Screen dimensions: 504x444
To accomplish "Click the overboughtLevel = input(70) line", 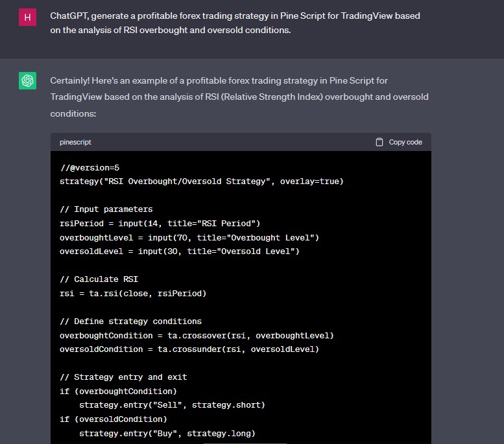I will click(189, 238).
